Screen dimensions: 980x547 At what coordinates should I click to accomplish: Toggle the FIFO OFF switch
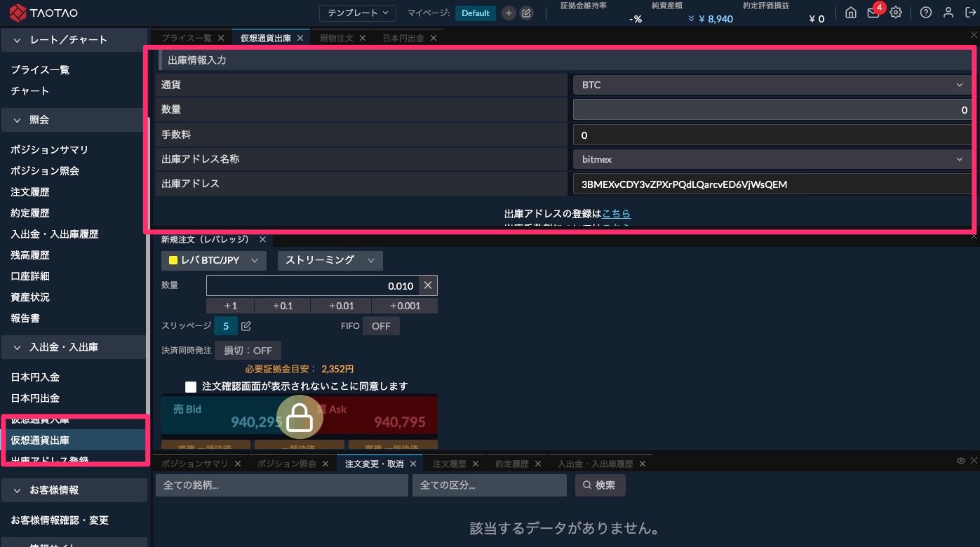tap(381, 326)
